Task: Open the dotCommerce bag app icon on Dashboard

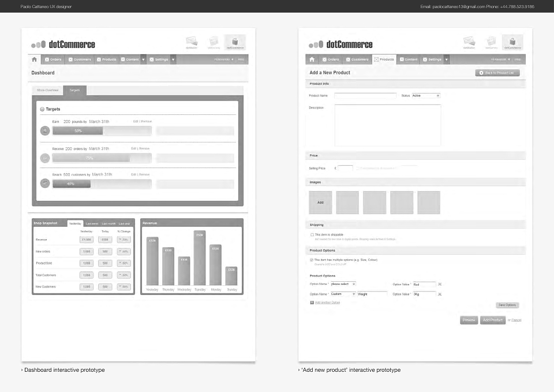Action: (235, 42)
